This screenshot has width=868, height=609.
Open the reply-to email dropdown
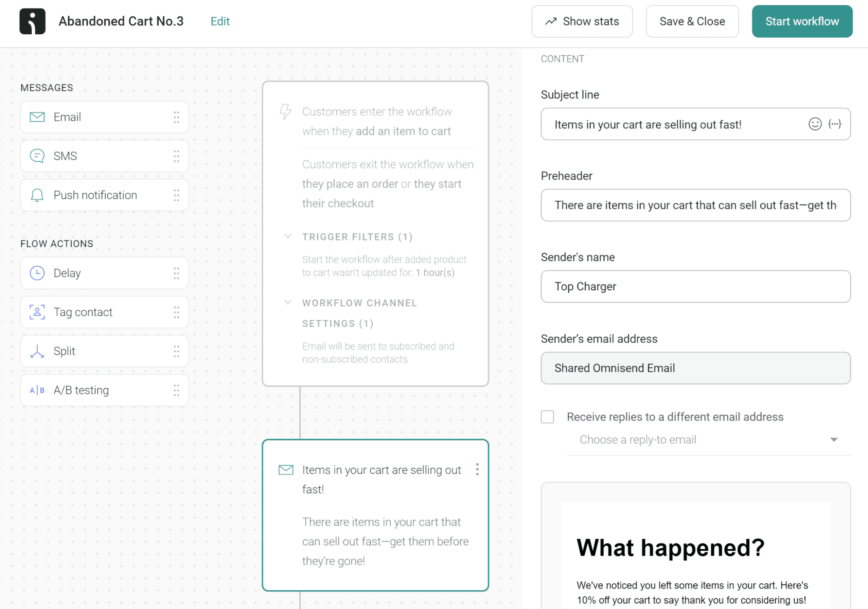(x=834, y=440)
